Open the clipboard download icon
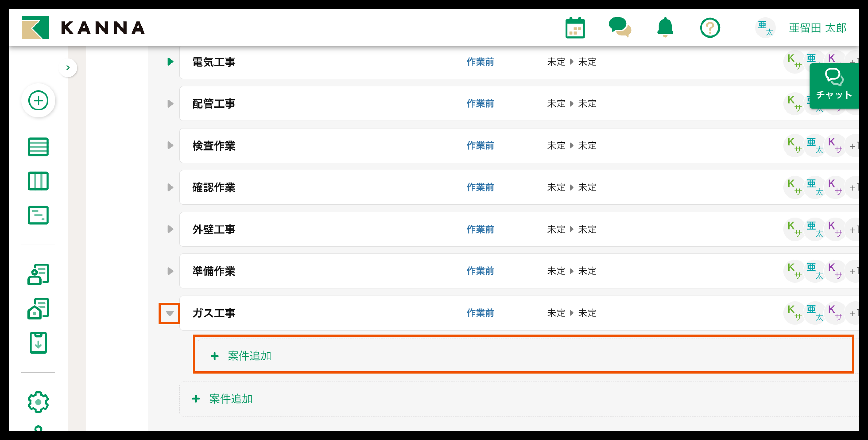This screenshot has width=868, height=440. [x=38, y=343]
